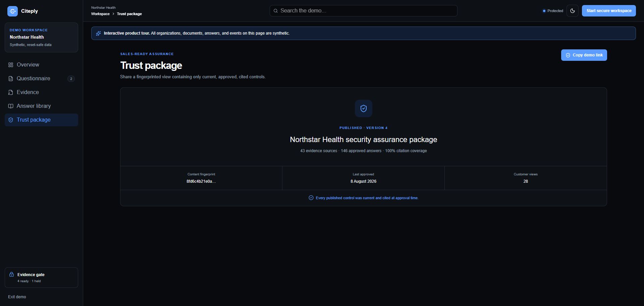Click Trust package in the breadcrumb
This screenshot has height=306, width=644.
pos(129,14)
